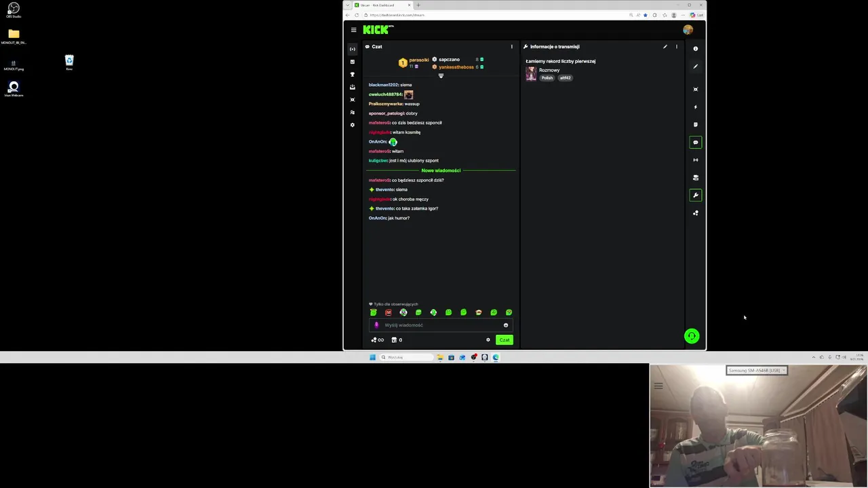
Task: Click the pencil edit icon in right sidebar
Action: (695, 66)
